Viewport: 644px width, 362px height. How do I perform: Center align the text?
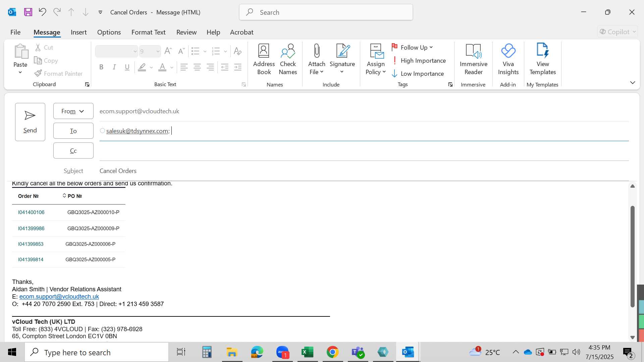pyautogui.click(x=197, y=67)
